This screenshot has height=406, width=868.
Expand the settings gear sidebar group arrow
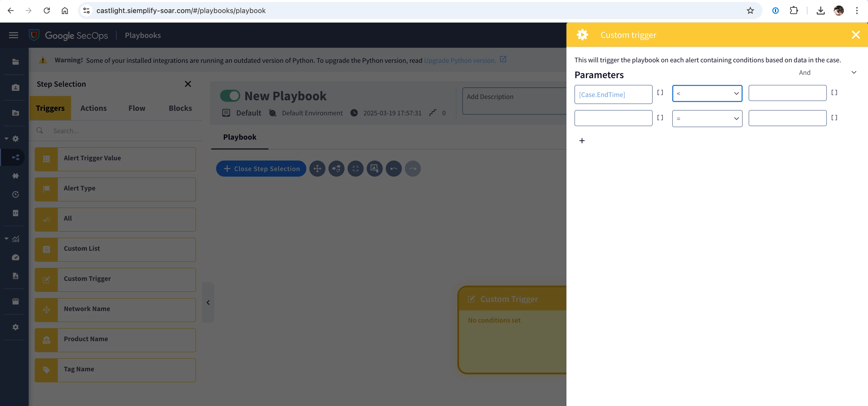pyautogui.click(x=6, y=138)
